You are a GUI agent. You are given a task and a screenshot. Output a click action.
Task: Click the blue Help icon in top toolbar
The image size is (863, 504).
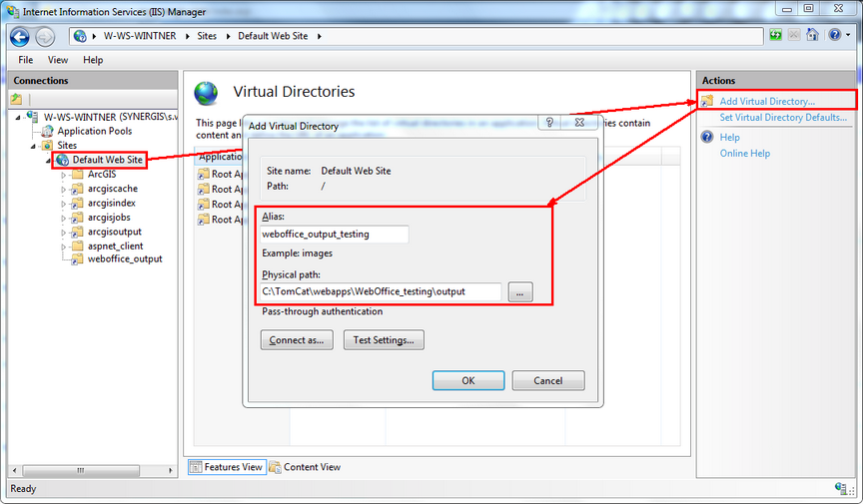(x=835, y=35)
